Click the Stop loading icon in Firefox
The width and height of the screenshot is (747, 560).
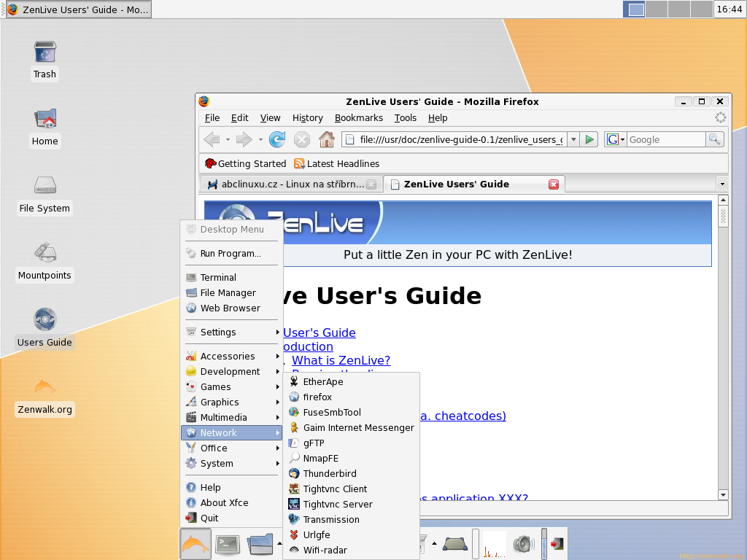tap(301, 139)
